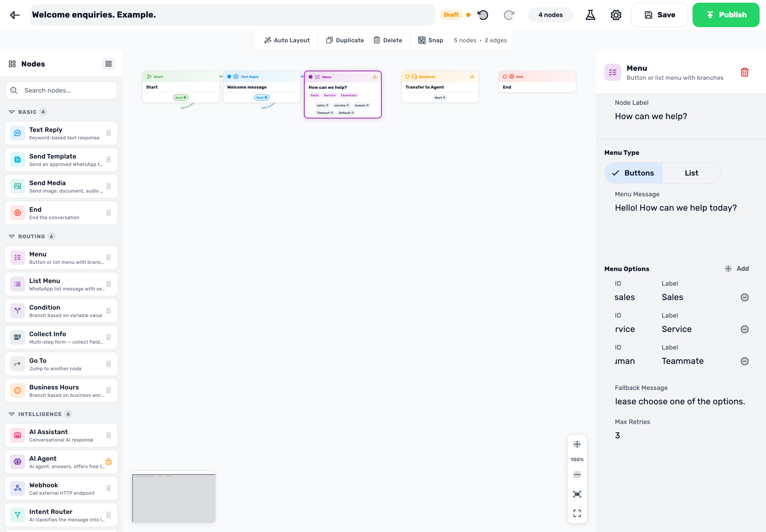Zoom out on the canvas
This screenshot has width=766, height=532.
coord(577,475)
